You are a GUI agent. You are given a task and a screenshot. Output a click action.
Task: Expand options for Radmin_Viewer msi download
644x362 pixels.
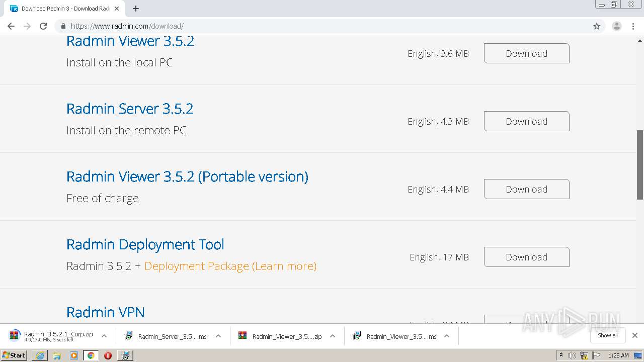[447, 336]
